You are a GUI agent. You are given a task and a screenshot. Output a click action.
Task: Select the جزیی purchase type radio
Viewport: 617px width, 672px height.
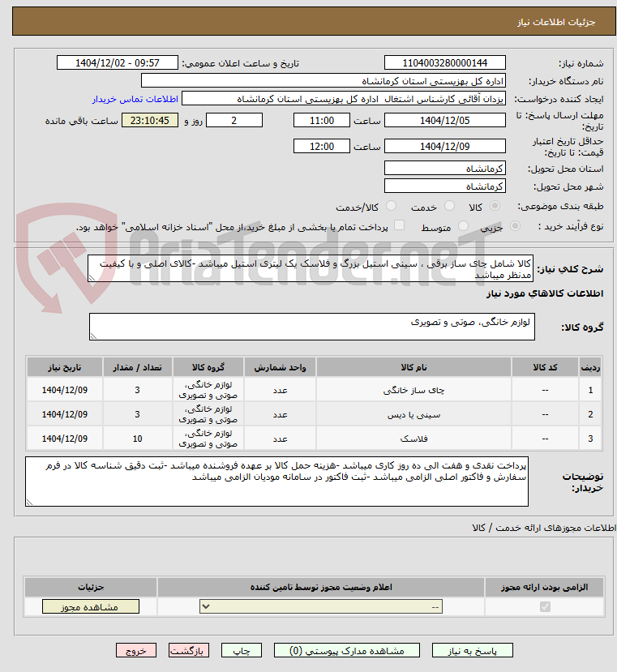coord(515,226)
